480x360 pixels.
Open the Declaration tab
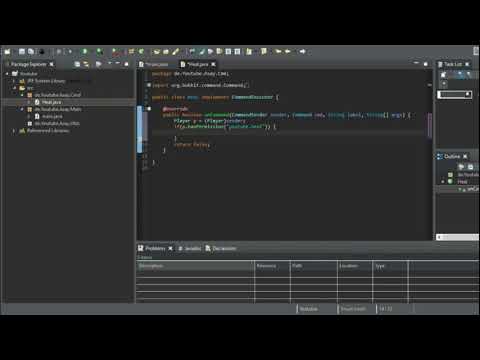coord(221,249)
